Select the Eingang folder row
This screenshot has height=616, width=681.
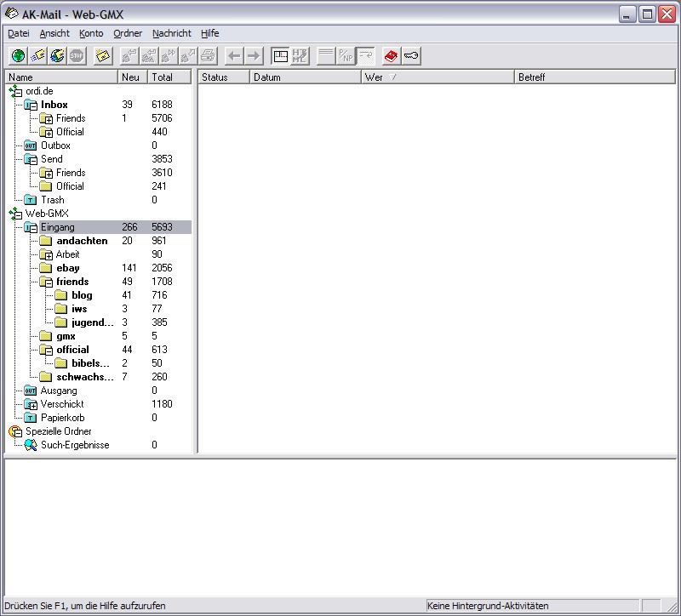coord(115,227)
